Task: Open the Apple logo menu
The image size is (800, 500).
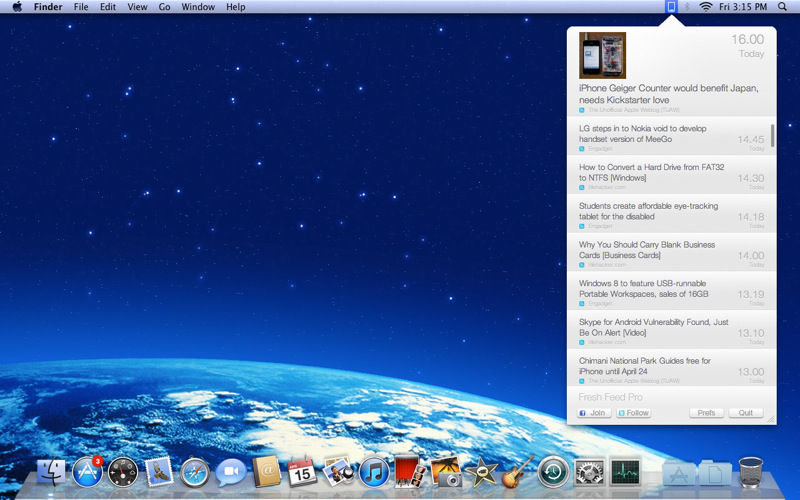Action: point(17,7)
